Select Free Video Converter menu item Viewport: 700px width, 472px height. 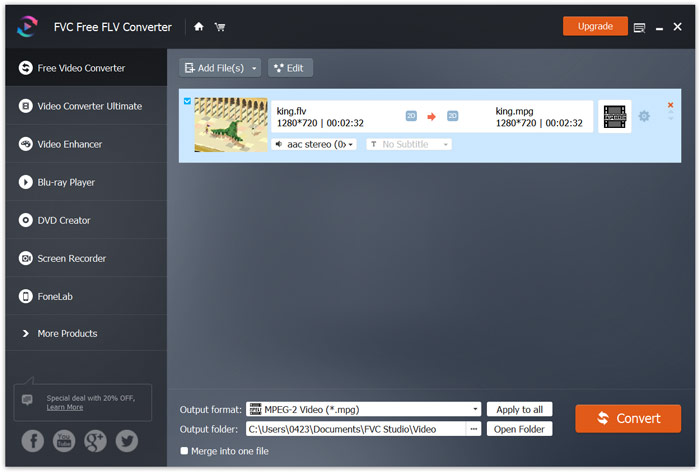point(86,68)
